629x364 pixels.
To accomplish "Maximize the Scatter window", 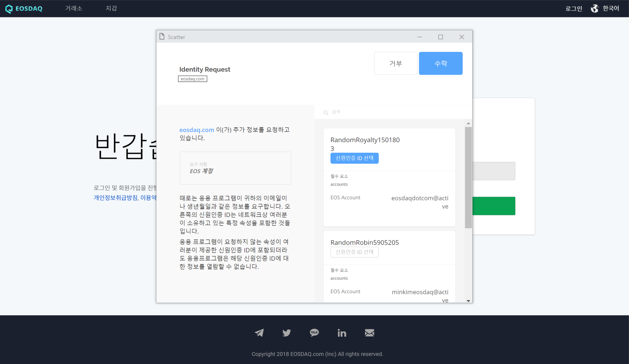I will click(441, 37).
